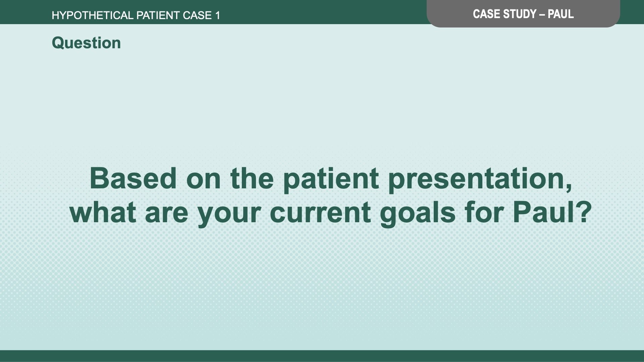Click the line "what are your current goals for Paul?"
Viewport: 644px width, 362px height.
click(331, 213)
